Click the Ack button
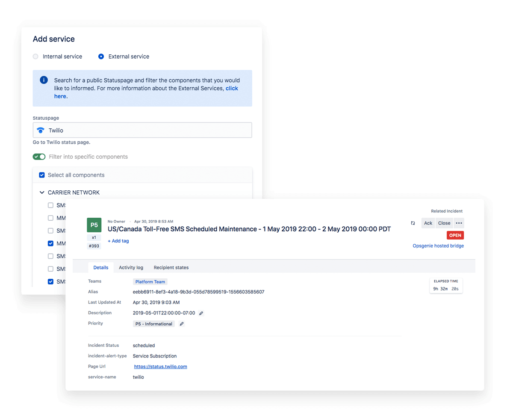The height and width of the screenshot is (420, 507). tap(428, 223)
